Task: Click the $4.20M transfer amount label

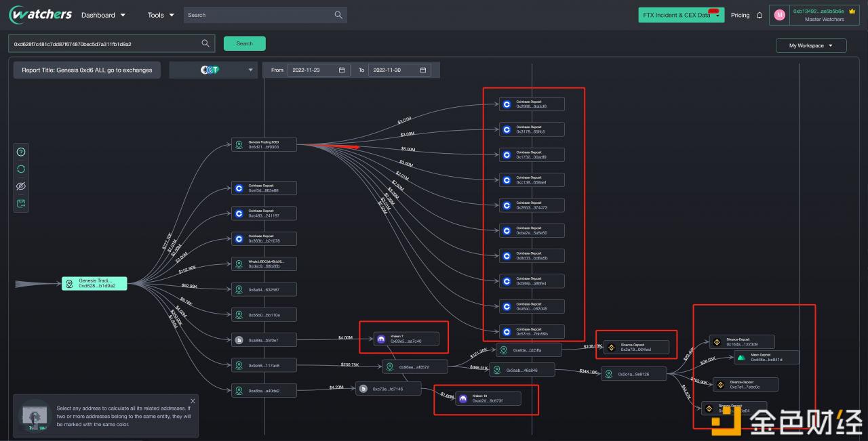Action: coord(336,387)
